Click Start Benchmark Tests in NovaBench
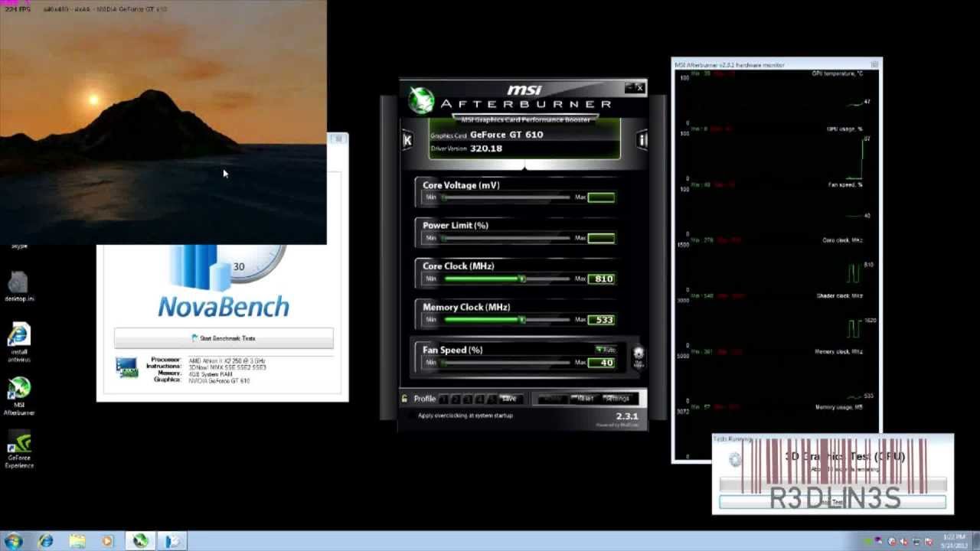The width and height of the screenshot is (980, 551). tap(224, 338)
